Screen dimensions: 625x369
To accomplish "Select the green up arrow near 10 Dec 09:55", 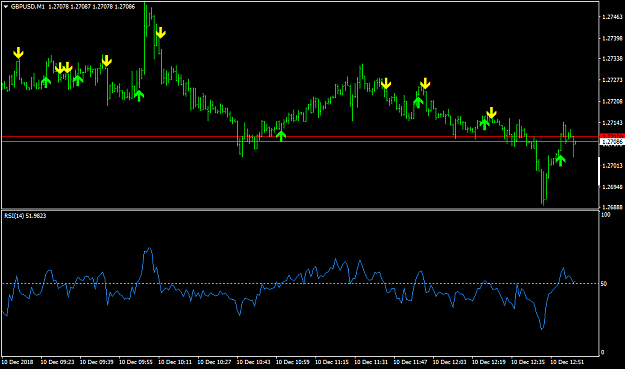I will coord(139,96).
